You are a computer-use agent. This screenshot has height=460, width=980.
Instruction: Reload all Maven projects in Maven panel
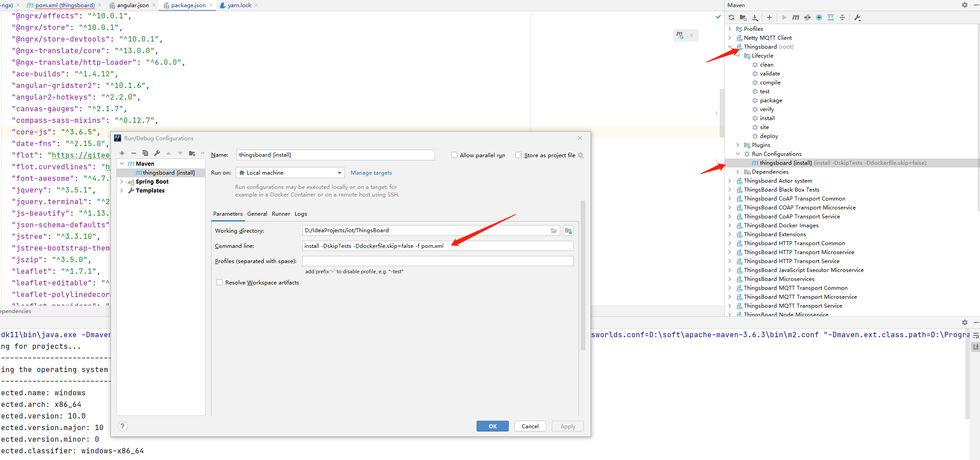pyautogui.click(x=731, y=17)
